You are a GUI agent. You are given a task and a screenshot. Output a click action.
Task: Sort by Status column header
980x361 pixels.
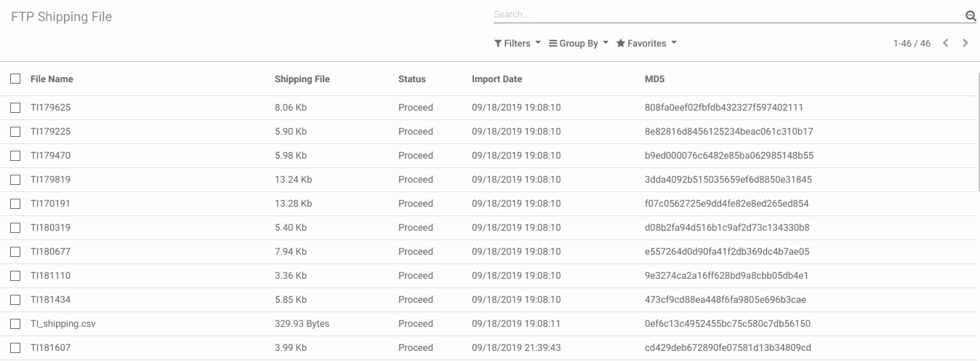coord(411,79)
